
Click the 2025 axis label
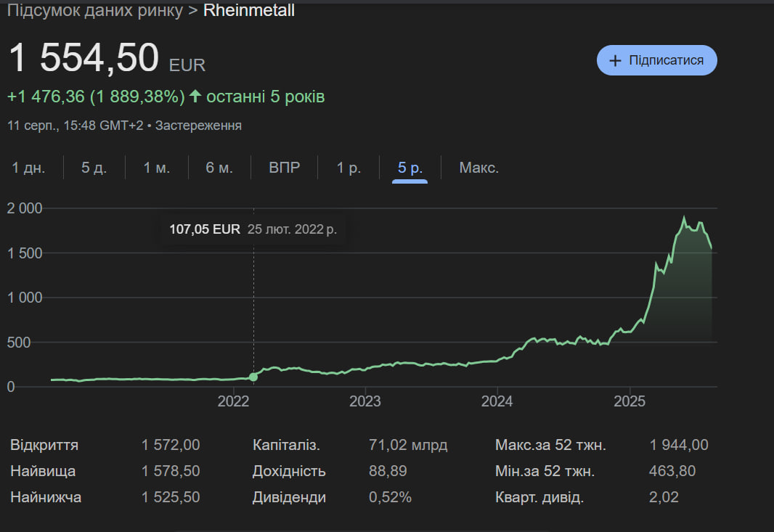coord(630,401)
